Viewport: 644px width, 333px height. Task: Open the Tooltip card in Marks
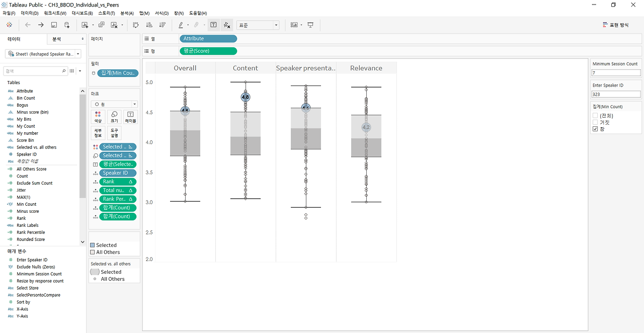coord(114,133)
